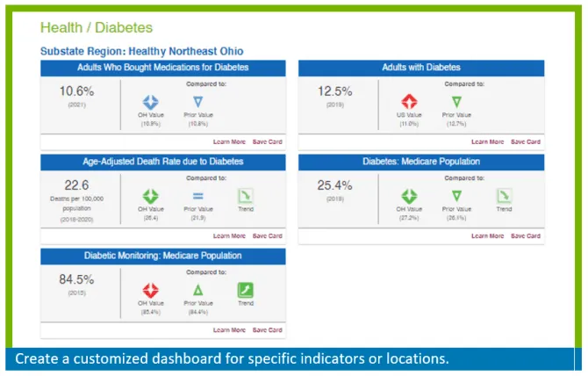Click the Diabetic Monitoring: Medicare Population header
This screenshot has height=376, width=588.
coord(163,256)
